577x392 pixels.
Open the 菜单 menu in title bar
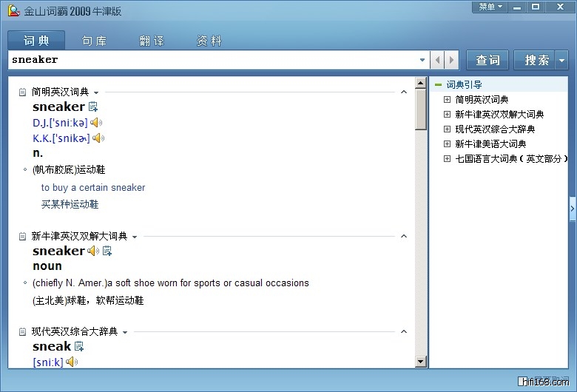point(490,7)
